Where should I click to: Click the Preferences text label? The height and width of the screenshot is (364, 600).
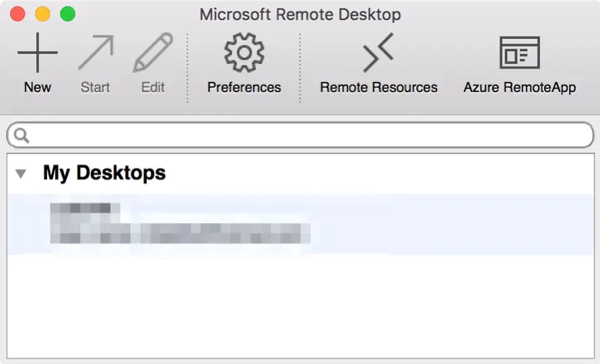coord(244,87)
